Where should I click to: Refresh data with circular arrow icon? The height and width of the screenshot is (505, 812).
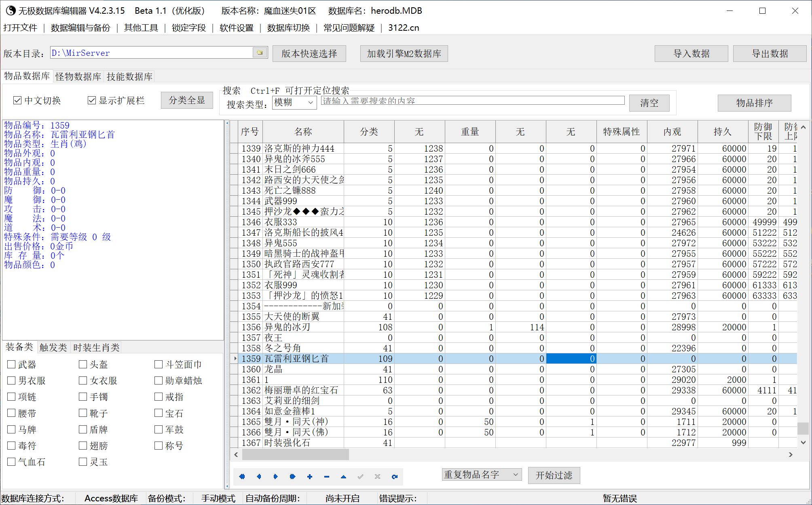[x=394, y=476]
